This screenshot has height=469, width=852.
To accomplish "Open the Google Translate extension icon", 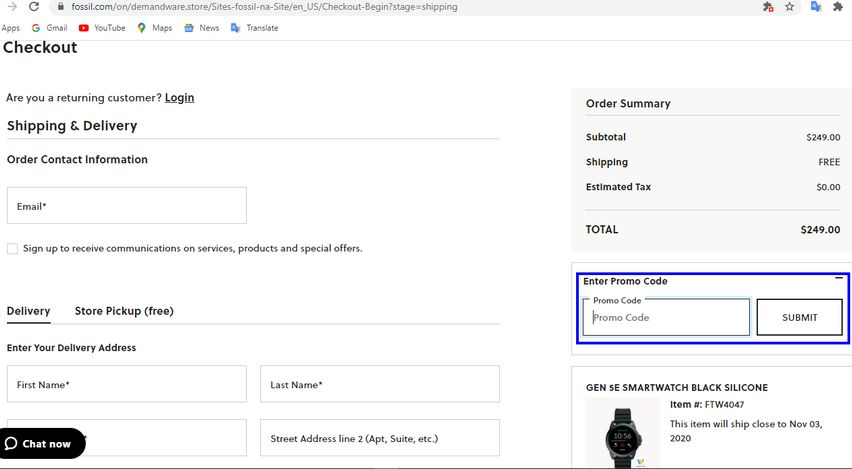I will [x=816, y=7].
